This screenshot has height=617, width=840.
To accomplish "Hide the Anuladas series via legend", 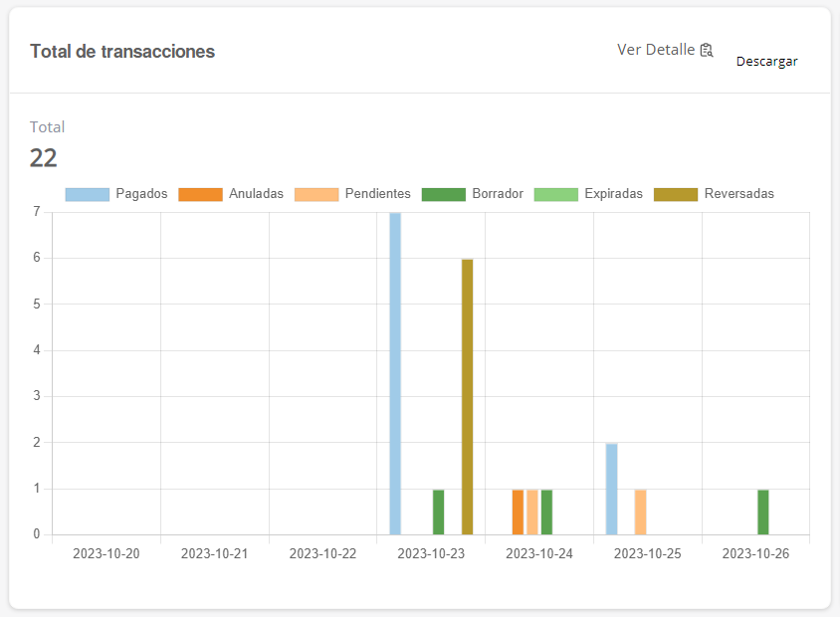I will click(x=256, y=194).
